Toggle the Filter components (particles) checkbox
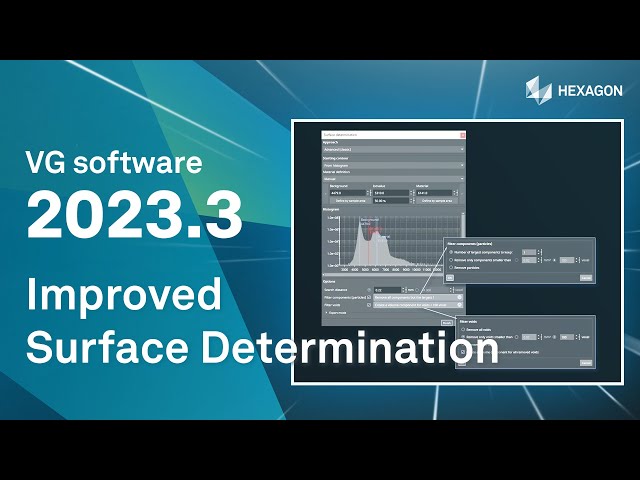The width and height of the screenshot is (640, 480). pos(369,298)
